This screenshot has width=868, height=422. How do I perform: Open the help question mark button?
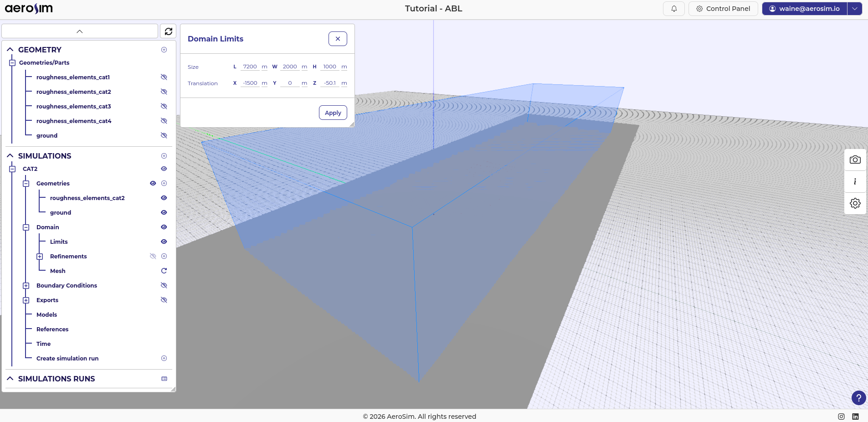pos(858,398)
